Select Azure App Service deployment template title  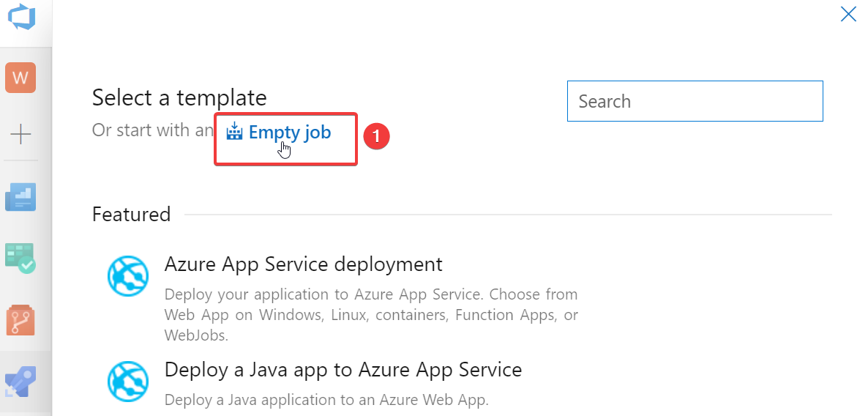[303, 264]
